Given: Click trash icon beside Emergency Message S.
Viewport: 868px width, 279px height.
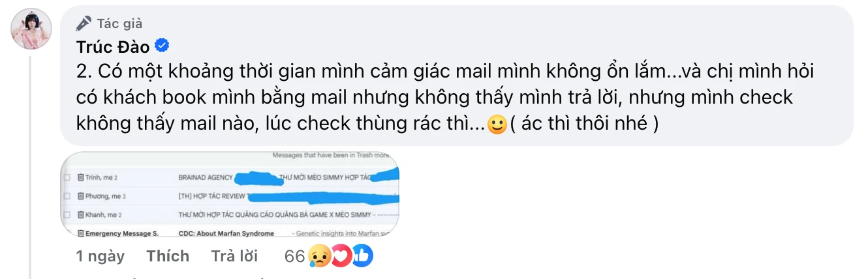Looking at the screenshot, I should click(x=81, y=233).
